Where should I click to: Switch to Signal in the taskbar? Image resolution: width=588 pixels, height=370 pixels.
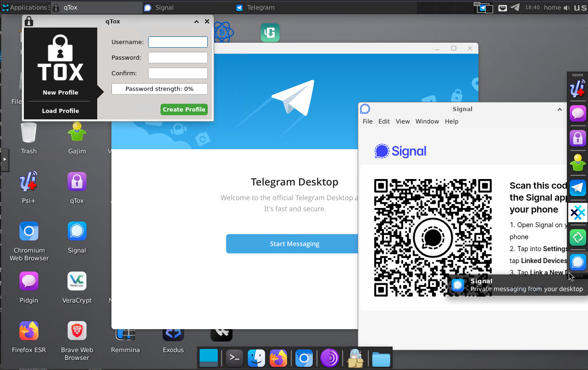point(187,7)
